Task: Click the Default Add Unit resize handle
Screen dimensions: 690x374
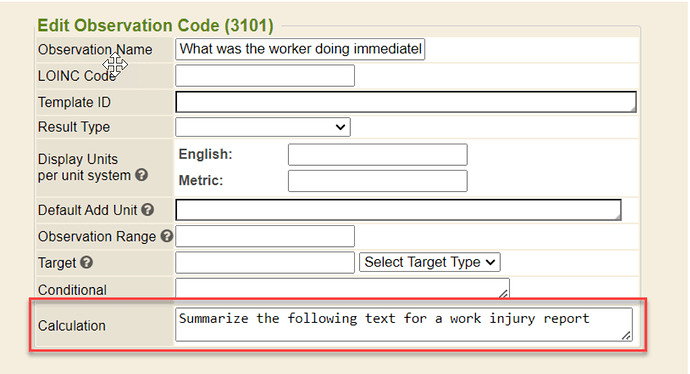Action: pos(617,216)
